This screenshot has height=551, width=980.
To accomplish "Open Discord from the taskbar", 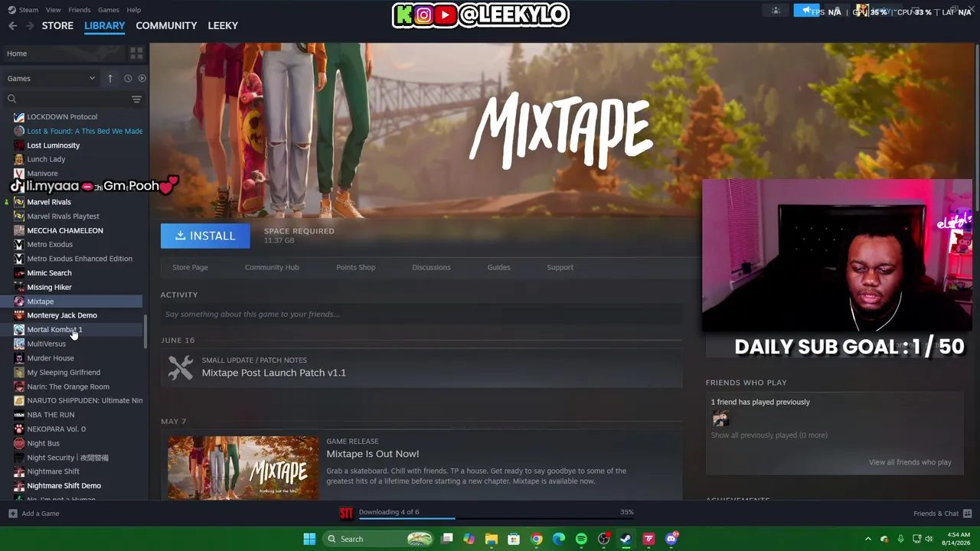I will point(671,539).
